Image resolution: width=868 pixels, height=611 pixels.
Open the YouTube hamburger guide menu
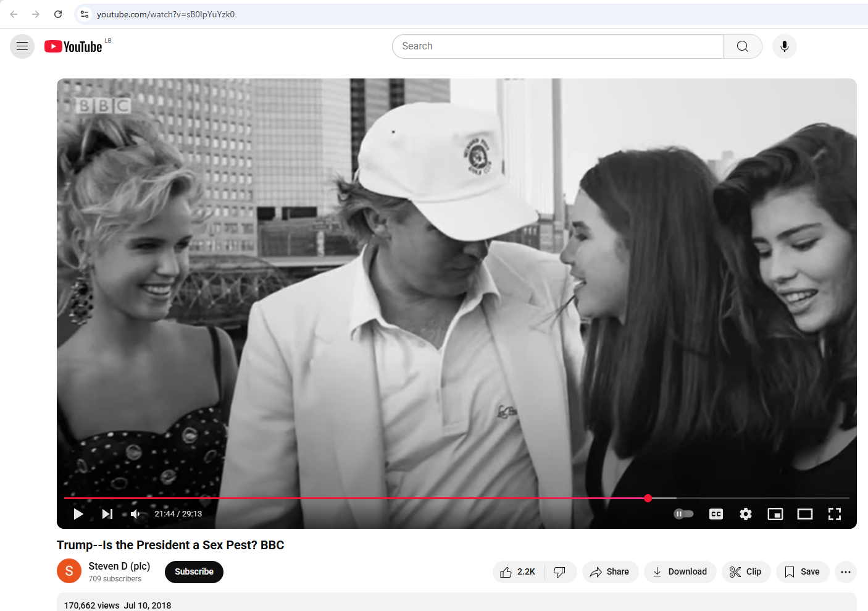click(x=22, y=46)
